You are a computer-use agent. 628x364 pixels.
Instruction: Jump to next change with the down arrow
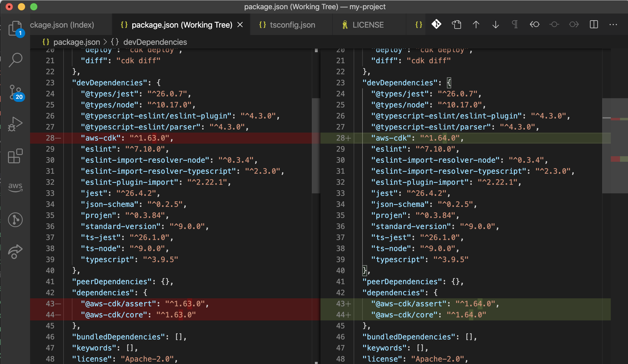(495, 25)
